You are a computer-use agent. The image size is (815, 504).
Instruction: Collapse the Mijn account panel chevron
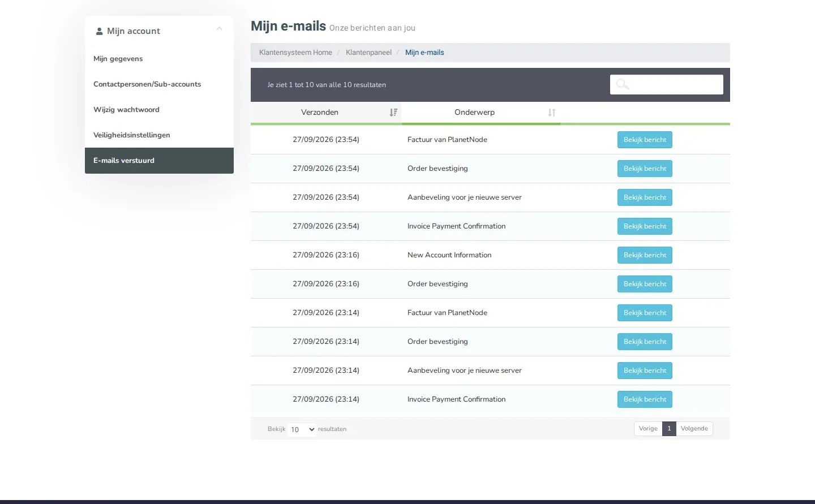point(220,29)
